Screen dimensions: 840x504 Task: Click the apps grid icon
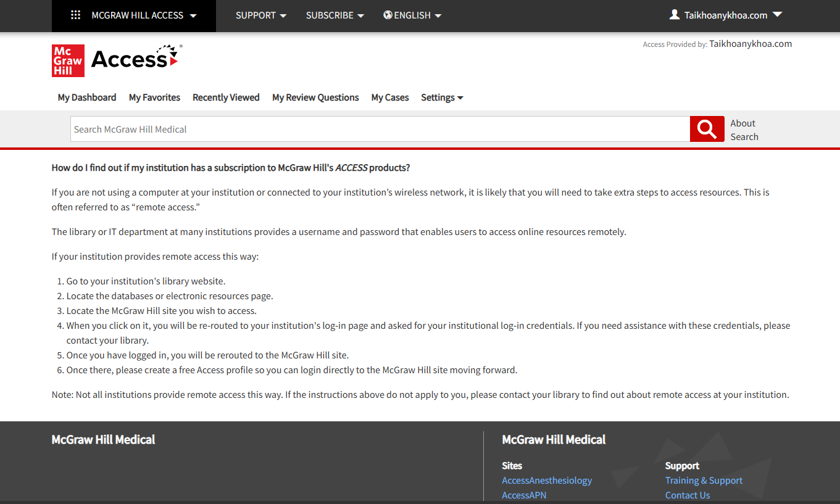[x=76, y=15]
